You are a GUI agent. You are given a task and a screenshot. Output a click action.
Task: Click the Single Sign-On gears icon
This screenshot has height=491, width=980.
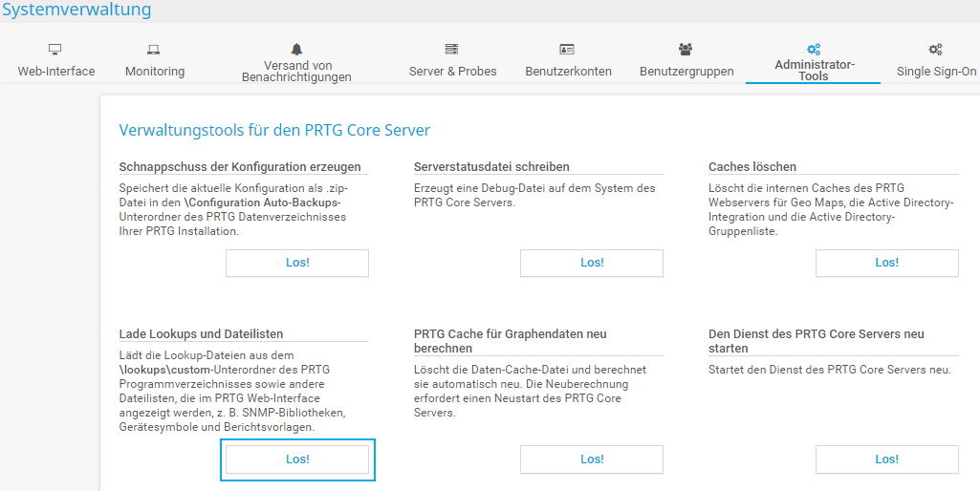[x=936, y=49]
